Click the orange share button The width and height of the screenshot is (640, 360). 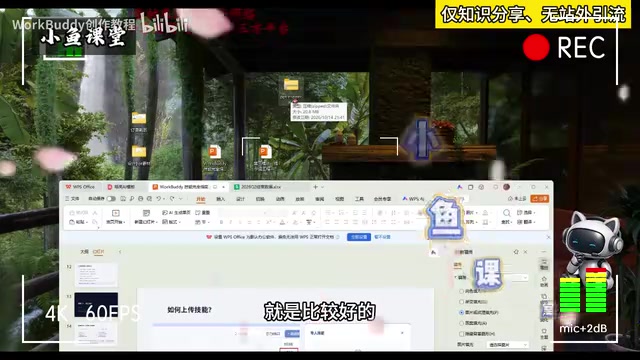pyautogui.click(x=540, y=199)
